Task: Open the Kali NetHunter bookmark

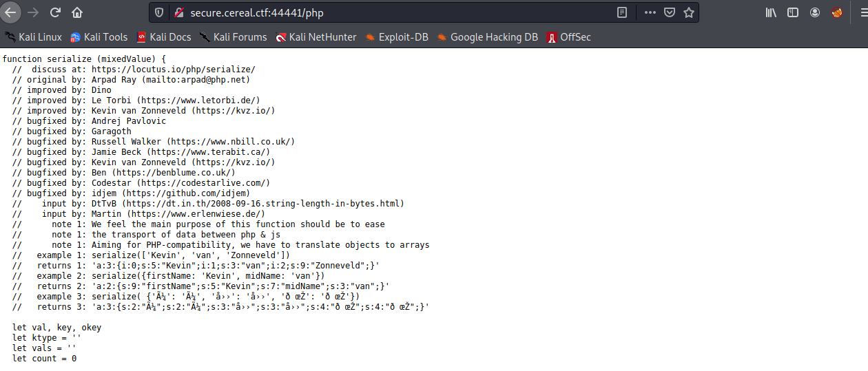Action: click(316, 37)
